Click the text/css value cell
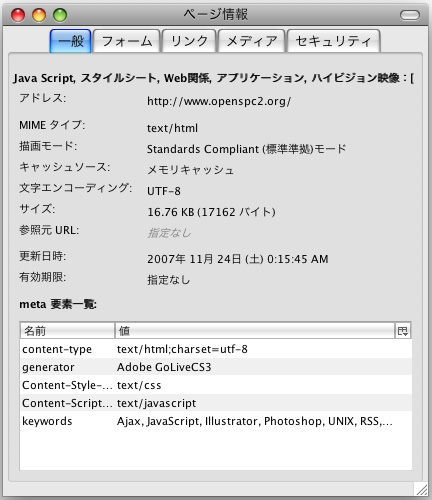Screen dimensions: 432x500 (x=139, y=385)
